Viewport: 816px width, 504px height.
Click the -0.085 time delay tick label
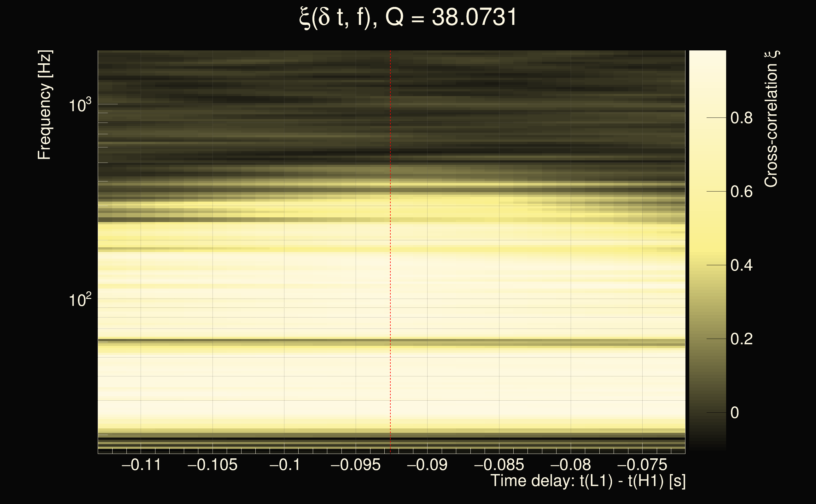pos(499,465)
